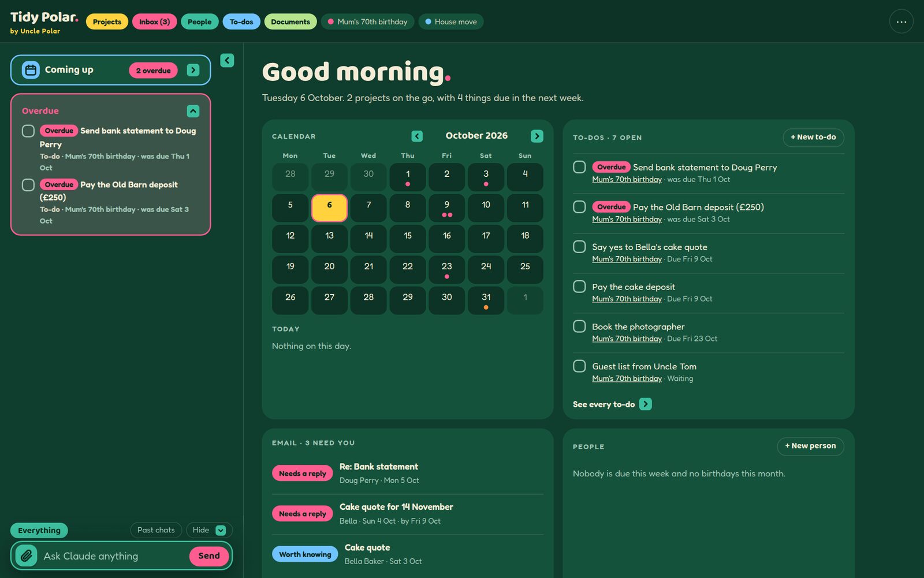This screenshot has width=924, height=578.
Task: Go to previous calendar month
Action: (417, 136)
